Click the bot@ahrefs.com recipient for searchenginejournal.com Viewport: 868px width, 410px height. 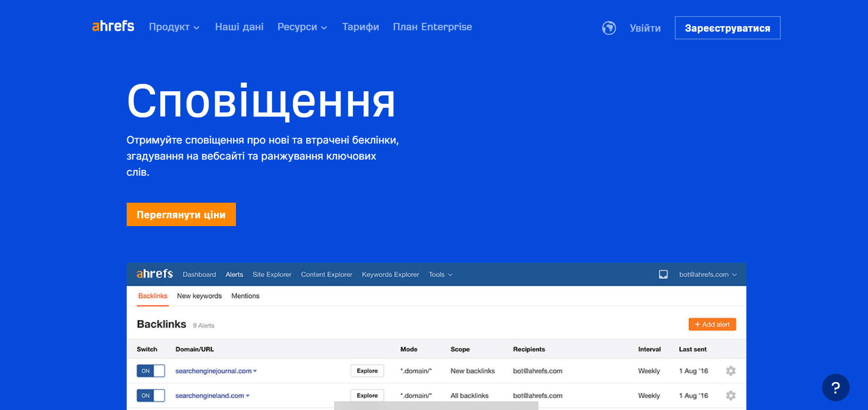pyautogui.click(x=538, y=371)
